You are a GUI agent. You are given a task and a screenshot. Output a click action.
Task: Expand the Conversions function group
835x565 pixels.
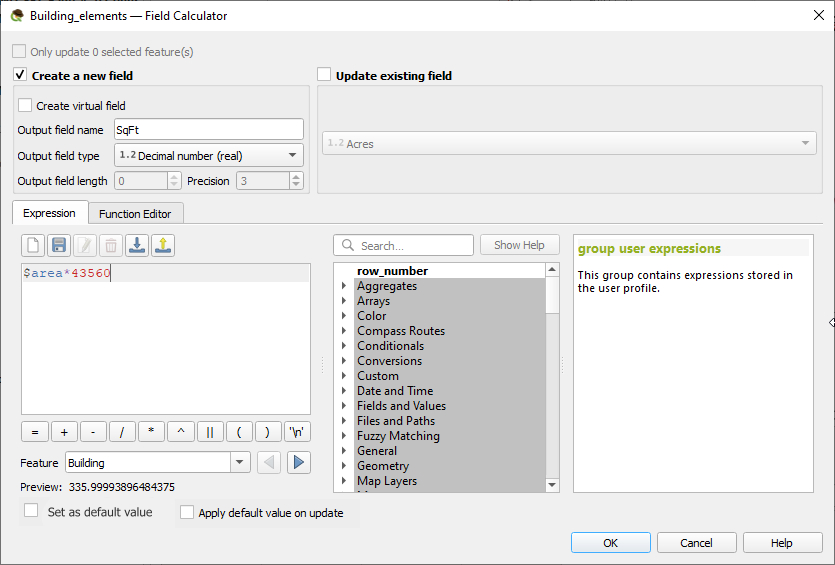[344, 361]
